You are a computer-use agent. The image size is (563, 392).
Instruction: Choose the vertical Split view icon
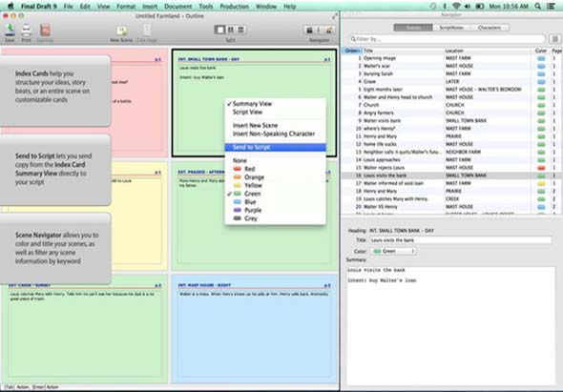click(x=231, y=30)
